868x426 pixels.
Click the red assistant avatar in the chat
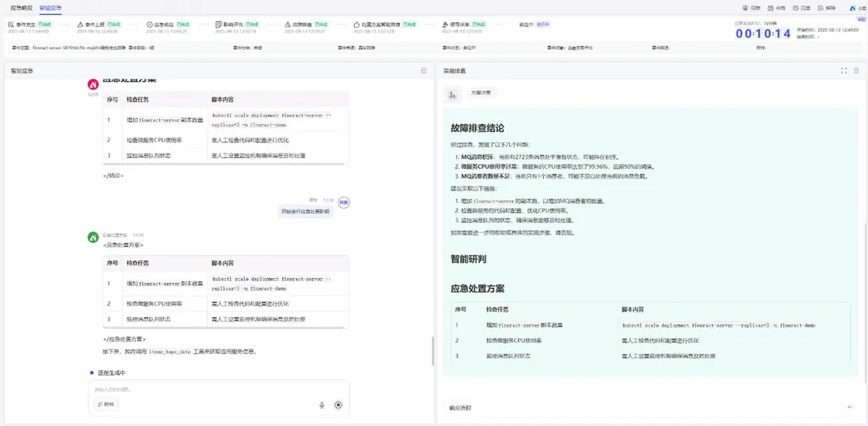pos(93,84)
